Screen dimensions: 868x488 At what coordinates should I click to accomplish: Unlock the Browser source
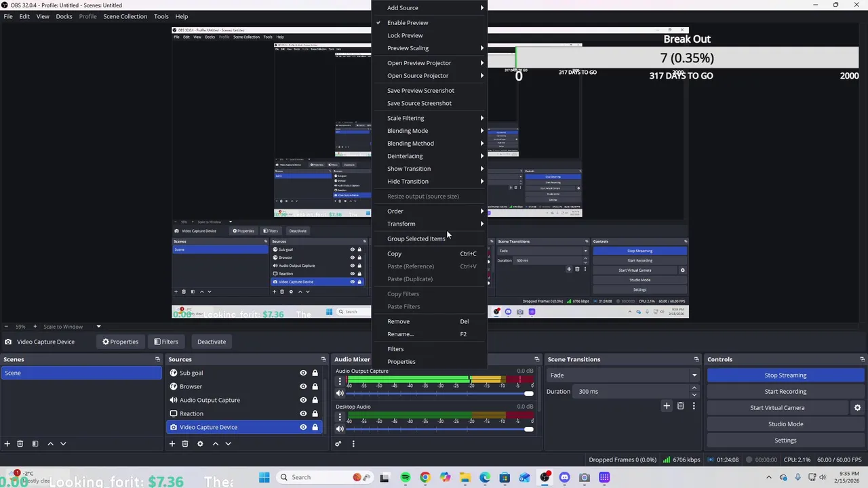[x=315, y=387]
